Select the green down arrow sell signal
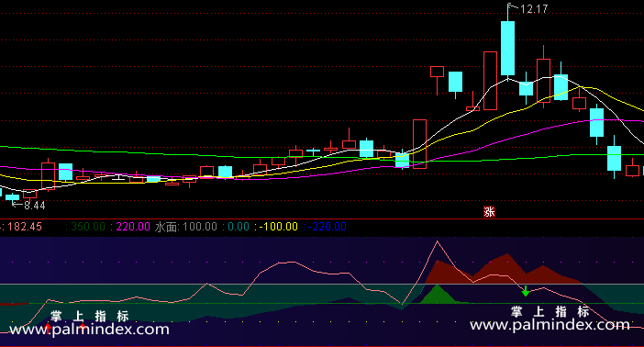The image size is (644, 347). (526, 291)
